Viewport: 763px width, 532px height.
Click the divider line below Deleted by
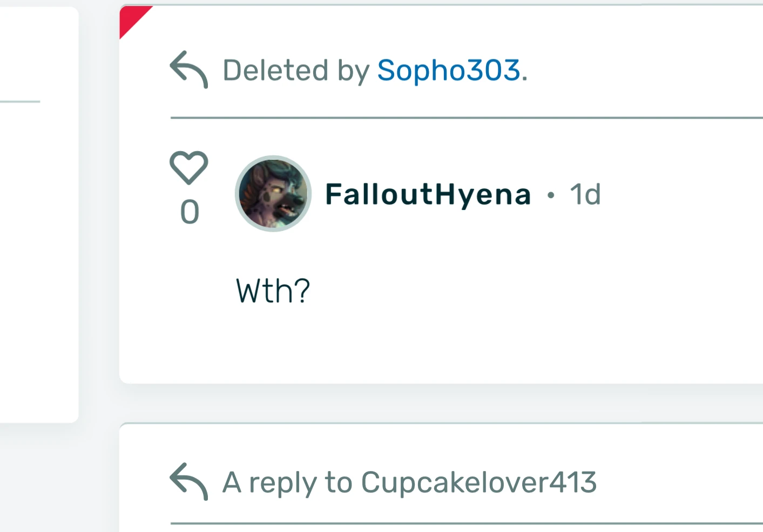[467, 117]
